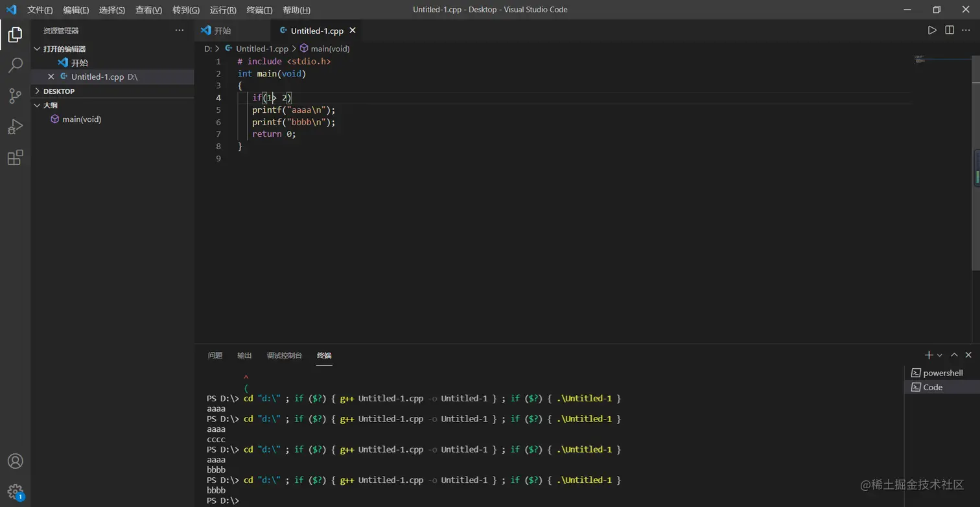
Task: Open Run and Debug view
Action: (x=15, y=126)
